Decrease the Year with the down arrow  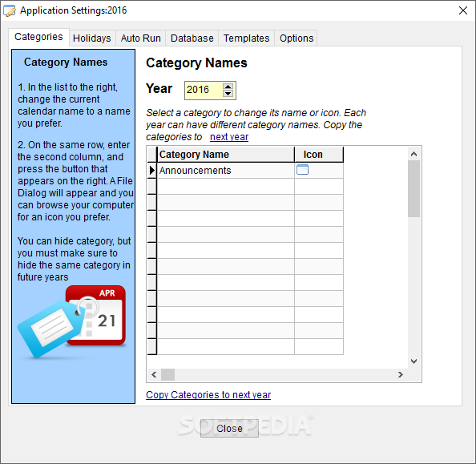click(228, 94)
